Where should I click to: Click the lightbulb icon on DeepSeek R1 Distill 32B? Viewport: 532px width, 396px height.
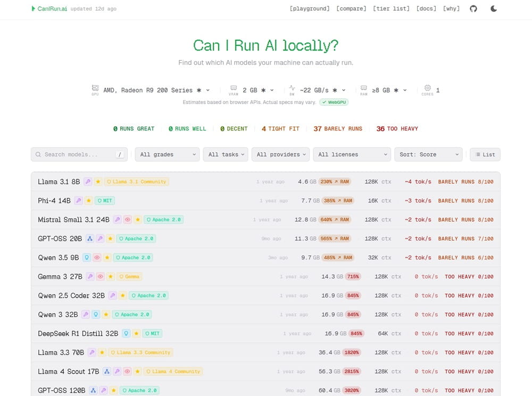[126, 334]
